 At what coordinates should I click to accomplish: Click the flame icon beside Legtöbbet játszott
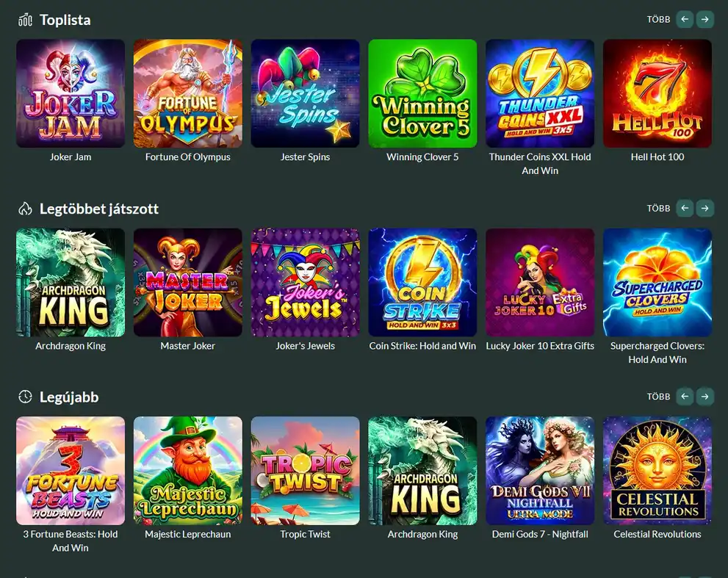(x=25, y=209)
